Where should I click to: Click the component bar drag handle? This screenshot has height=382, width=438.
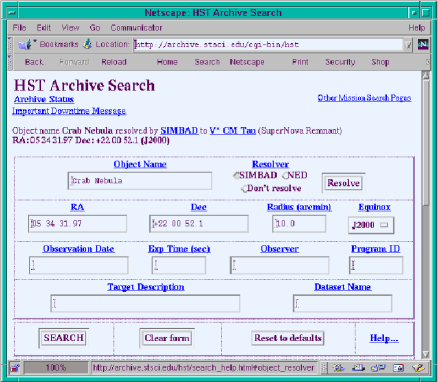click(x=324, y=368)
